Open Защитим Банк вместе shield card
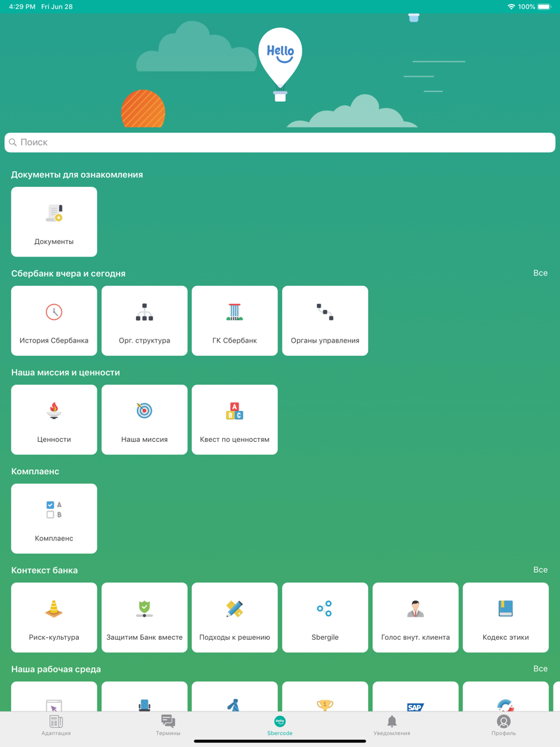This screenshot has width=560, height=747. (145, 617)
